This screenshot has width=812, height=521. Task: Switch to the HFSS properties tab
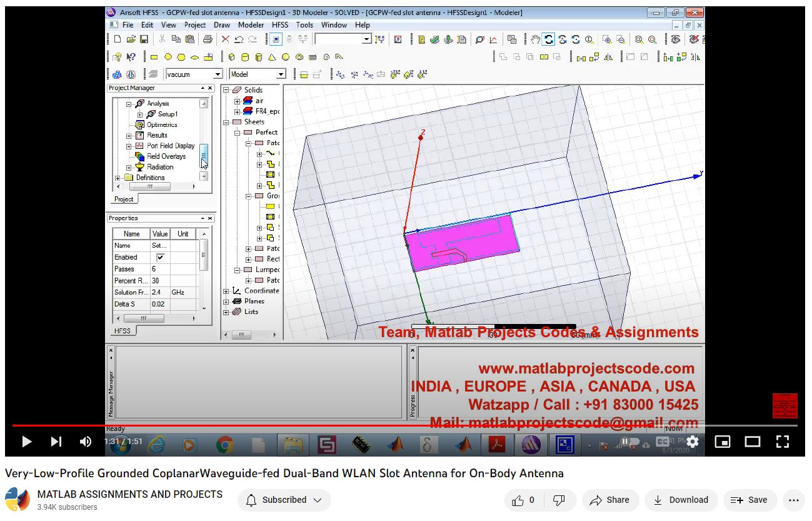pos(123,331)
